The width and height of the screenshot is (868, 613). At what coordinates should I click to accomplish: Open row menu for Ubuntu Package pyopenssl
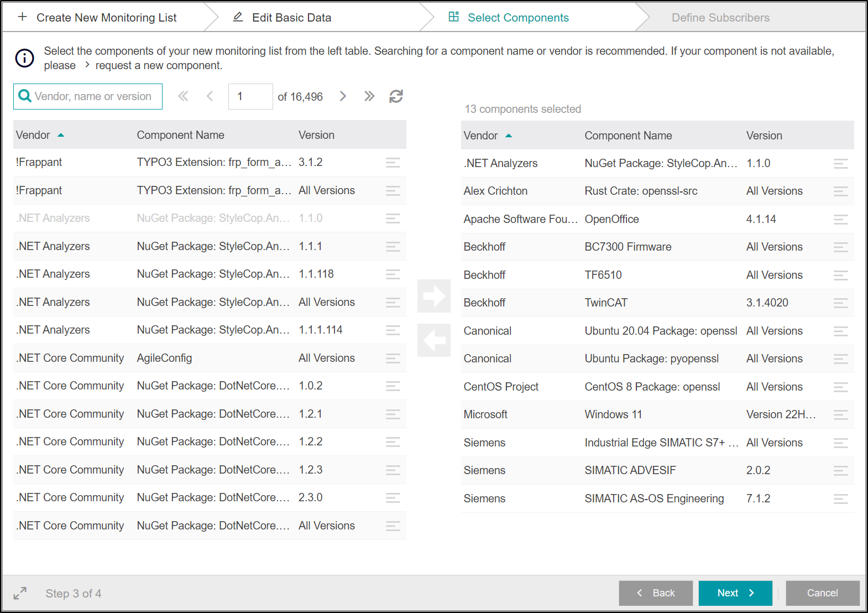tap(841, 359)
